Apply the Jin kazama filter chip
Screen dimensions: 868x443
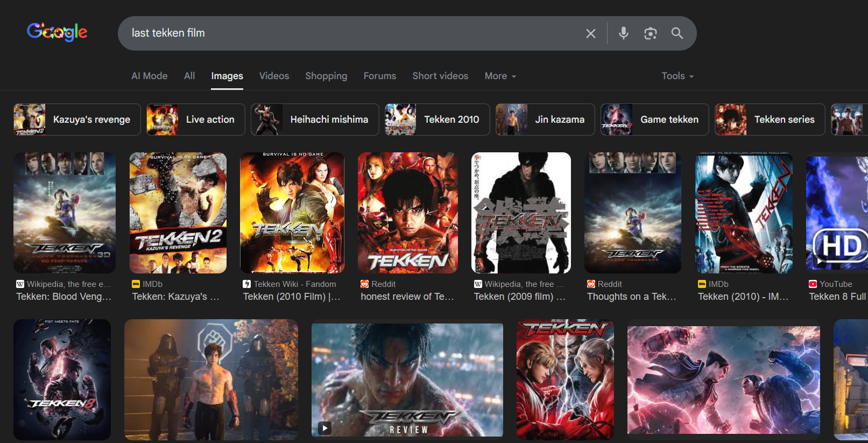(x=545, y=119)
